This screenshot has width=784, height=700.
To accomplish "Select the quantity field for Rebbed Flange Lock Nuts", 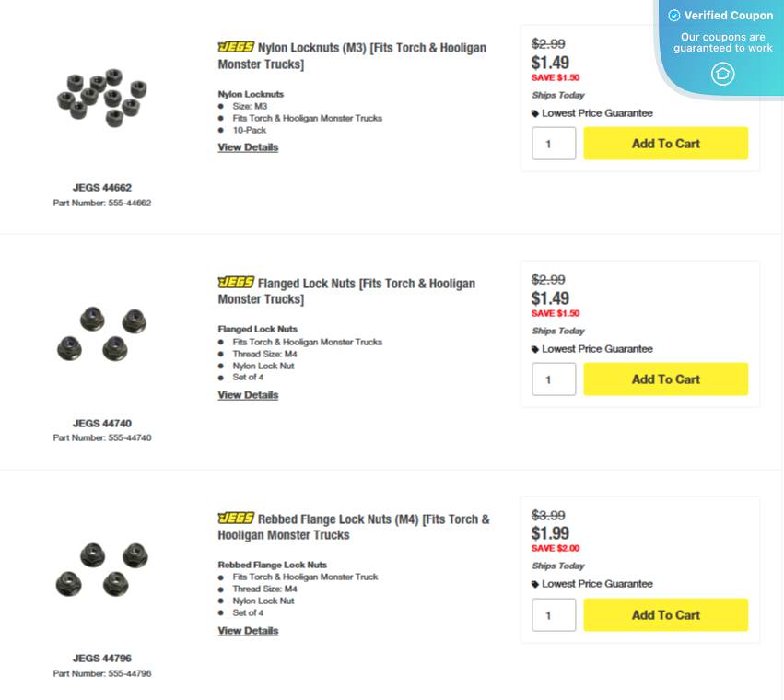I will coord(553,614).
